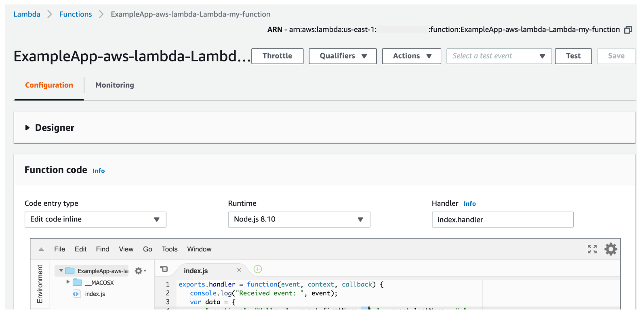Click line number 3 in gutter

click(x=168, y=302)
